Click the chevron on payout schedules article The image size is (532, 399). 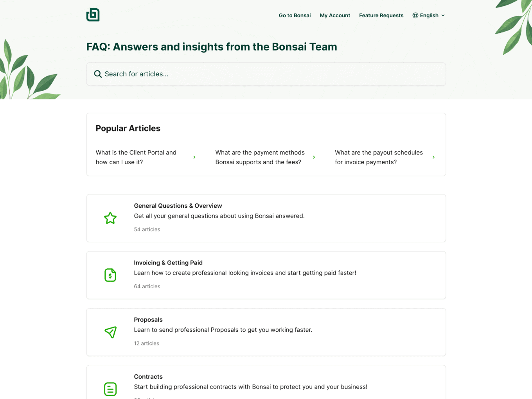pos(433,157)
